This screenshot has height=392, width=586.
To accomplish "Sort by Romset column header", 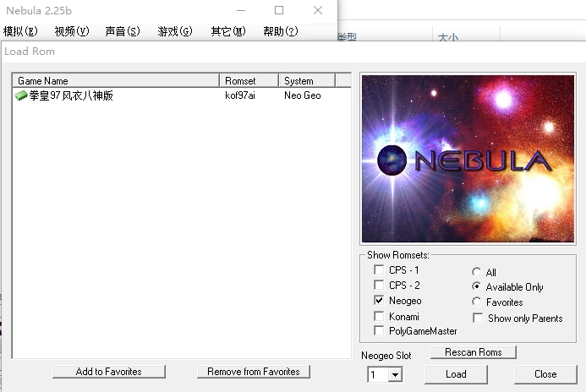I will (x=249, y=80).
